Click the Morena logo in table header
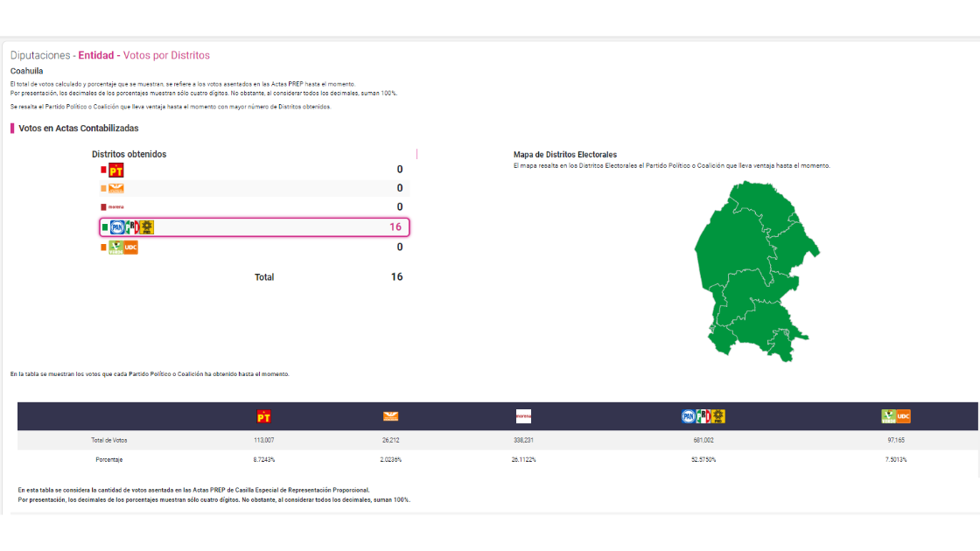This screenshot has width=980, height=551. click(x=523, y=416)
